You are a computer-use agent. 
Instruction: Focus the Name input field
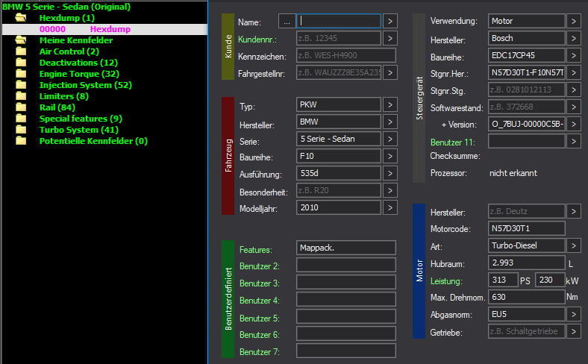coord(339,22)
